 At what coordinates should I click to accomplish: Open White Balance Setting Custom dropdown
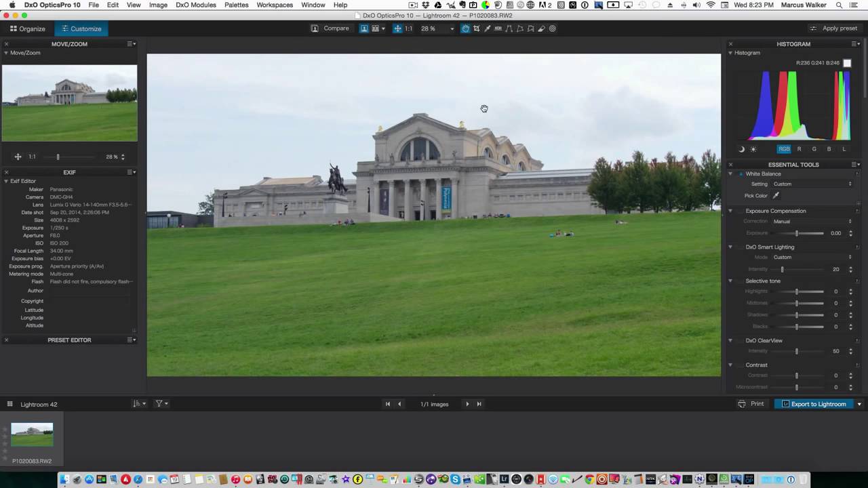coord(812,184)
